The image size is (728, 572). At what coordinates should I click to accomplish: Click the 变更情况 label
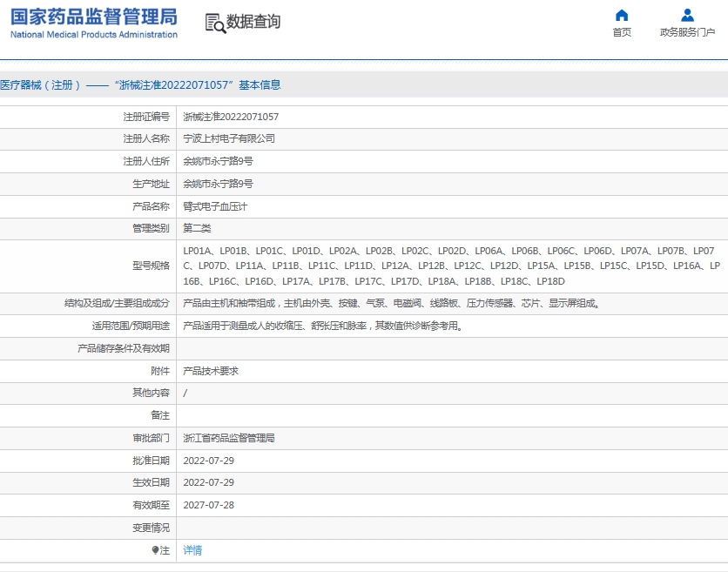point(151,528)
